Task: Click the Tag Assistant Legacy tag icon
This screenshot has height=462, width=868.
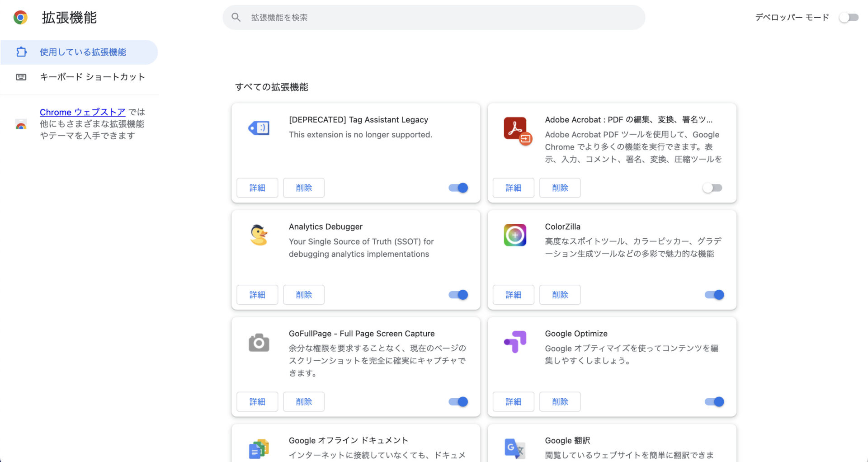Action: click(259, 128)
